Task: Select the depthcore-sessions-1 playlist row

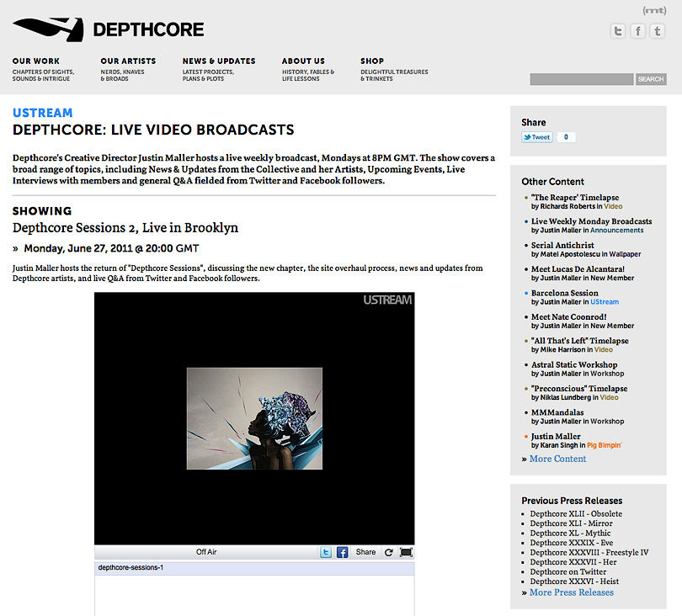Action: tap(254, 568)
